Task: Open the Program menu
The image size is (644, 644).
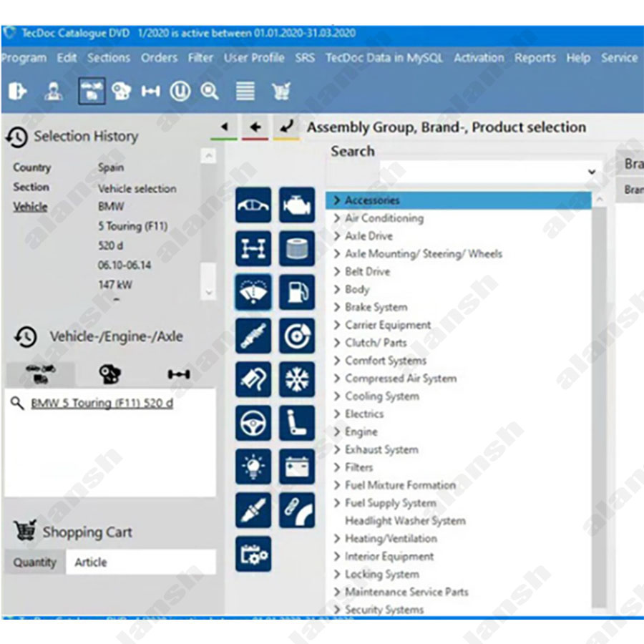Action: coord(24,58)
